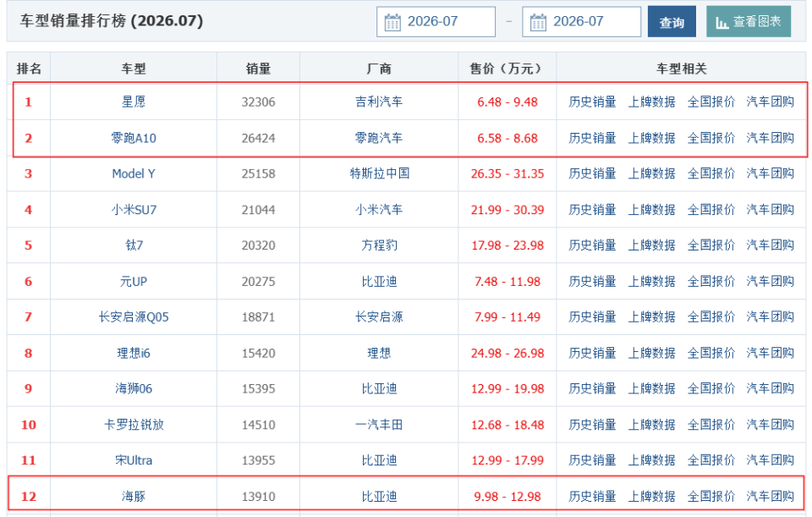Open manufacturer 一汽丰田 link

tap(379, 425)
